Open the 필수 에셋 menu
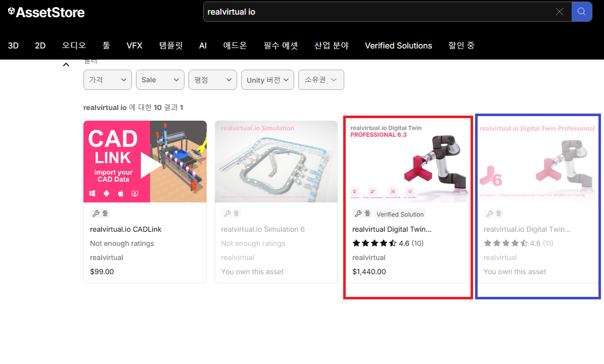604x364 pixels. (x=281, y=46)
